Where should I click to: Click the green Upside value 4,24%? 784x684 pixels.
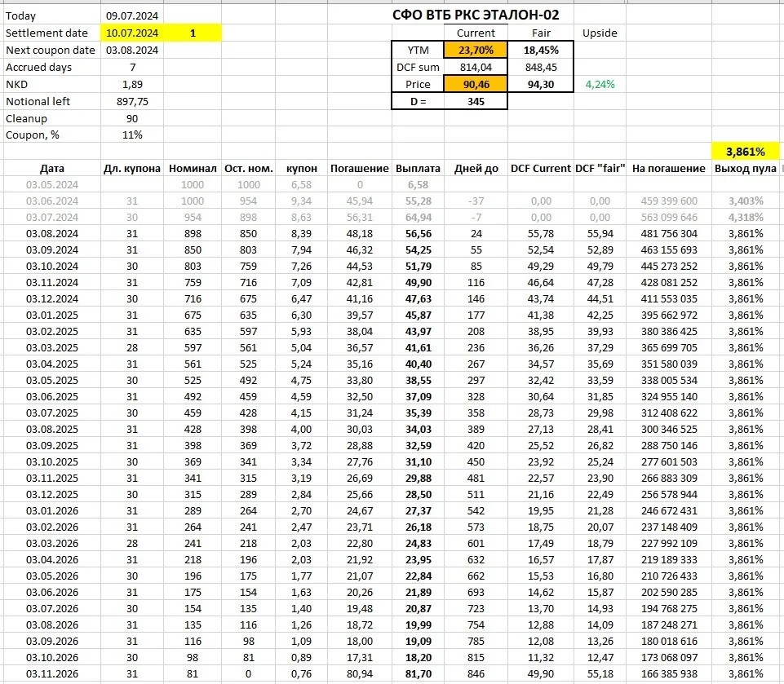pyautogui.click(x=600, y=84)
